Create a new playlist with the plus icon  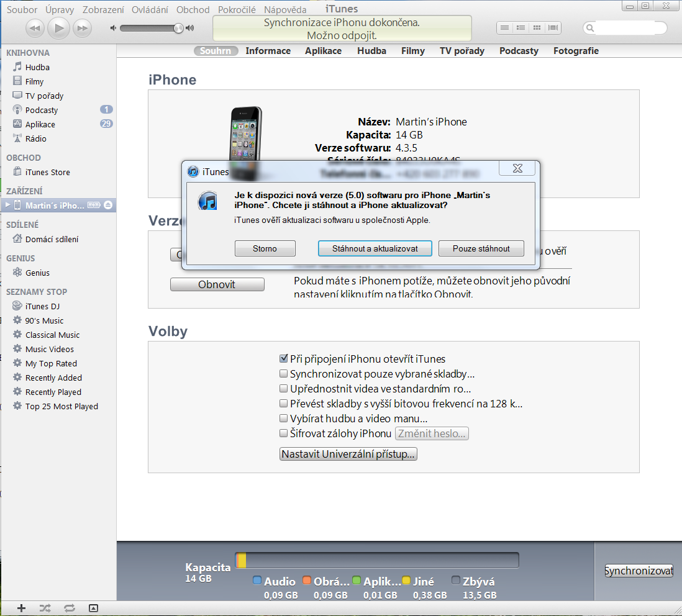[x=21, y=608]
